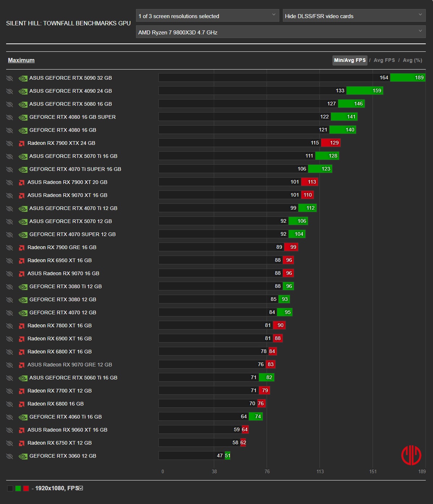433x504 pixels.
Task: Click GEFORCE RTX 3060 12 GB label
Action: pos(63,456)
